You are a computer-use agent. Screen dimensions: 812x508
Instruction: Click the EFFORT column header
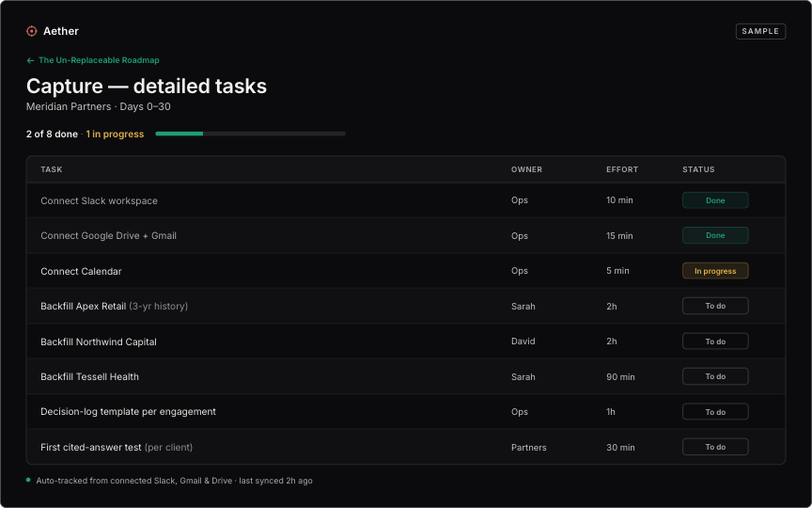pyautogui.click(x=622, y=169)
